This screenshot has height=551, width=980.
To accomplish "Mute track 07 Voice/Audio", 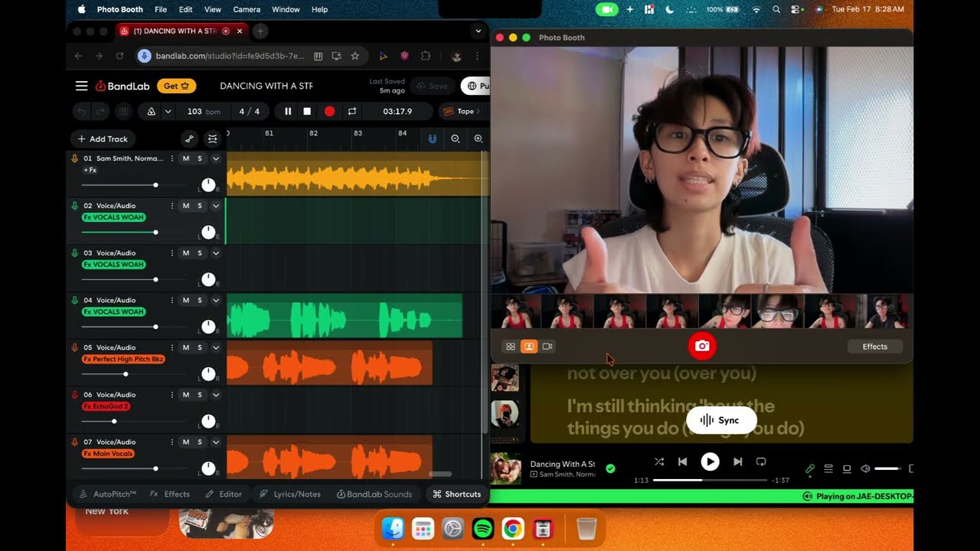I will point(186,442).
